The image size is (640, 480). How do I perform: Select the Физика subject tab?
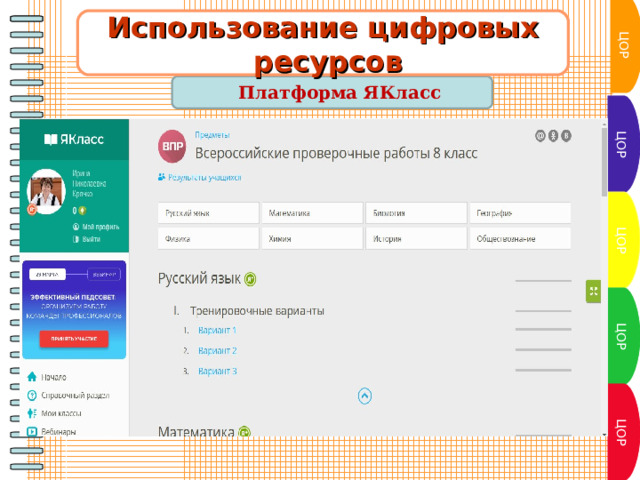coord(208,239)
